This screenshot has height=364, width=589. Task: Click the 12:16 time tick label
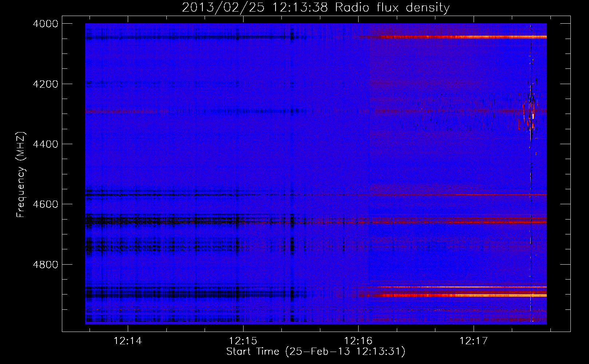pos(358,341)
